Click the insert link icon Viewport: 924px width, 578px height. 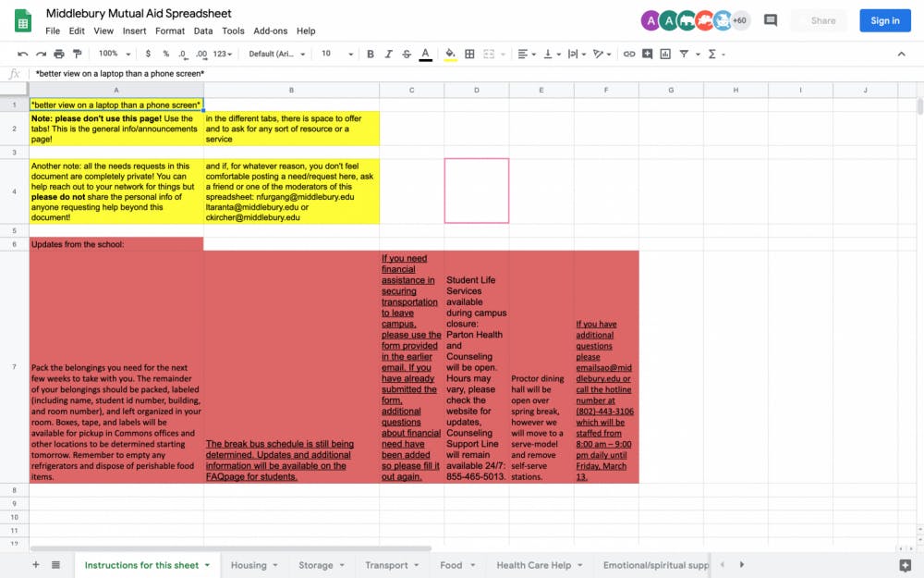629,55
